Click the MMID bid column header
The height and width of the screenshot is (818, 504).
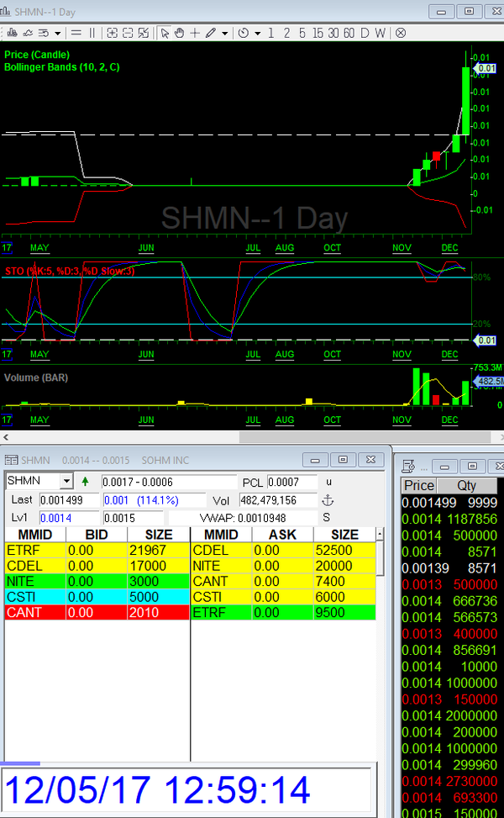(34, 535)
